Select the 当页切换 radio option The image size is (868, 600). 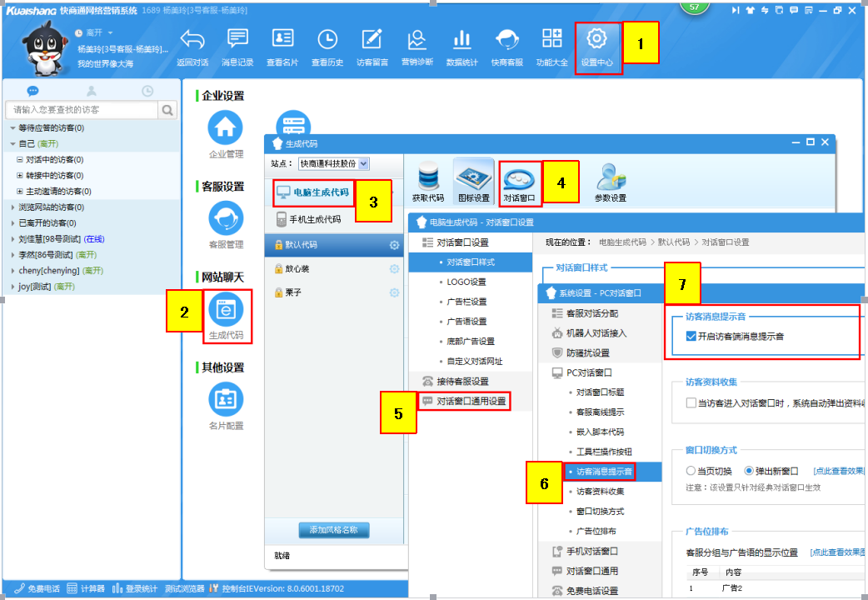pyautogui.click(x=691, y=471)
